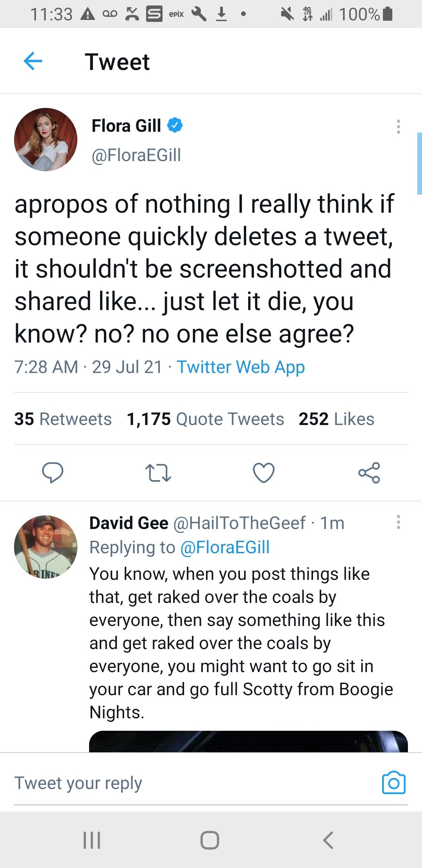Open the attached image in David Gee's reply

coord(249,741)
